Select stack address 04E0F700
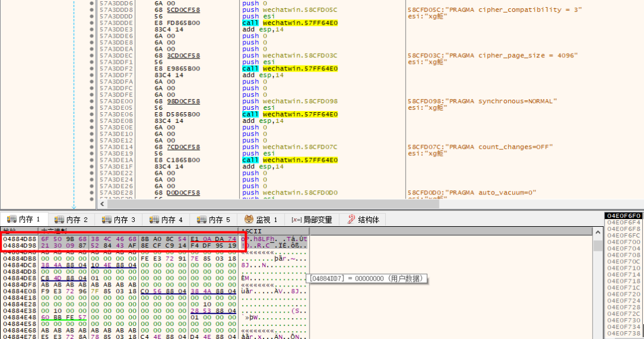This screenshot has height=339, width=644. click(x=624, y=242)
